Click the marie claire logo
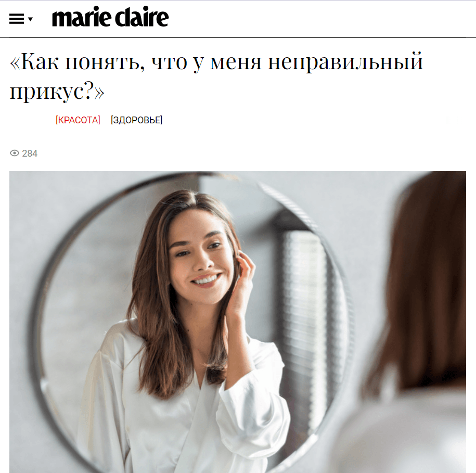The image size is (476, 473). [110, 17]
